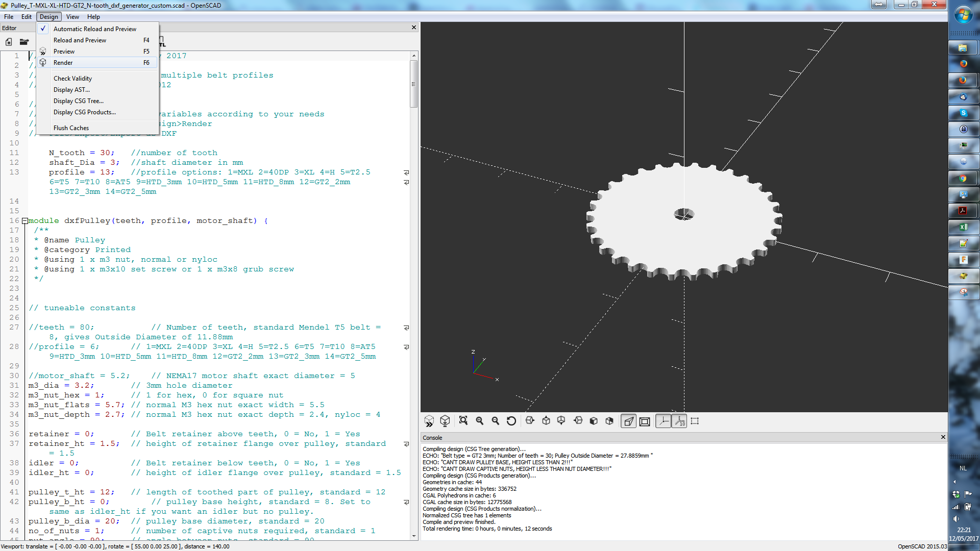This screenshot has width=980, height=551.
Task: Click the editor scrollbar up arrow
Action: pyautogui.click(x=413, y=55)
